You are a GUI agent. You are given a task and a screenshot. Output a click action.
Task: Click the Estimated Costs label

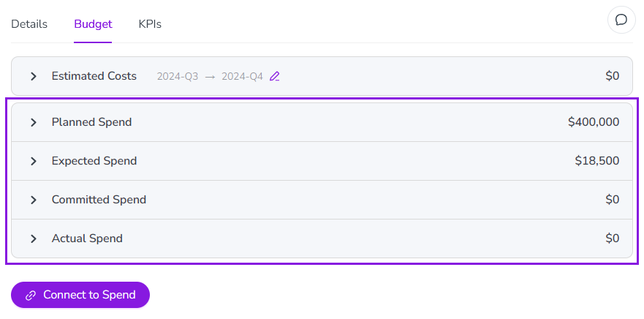pos(94,76)
